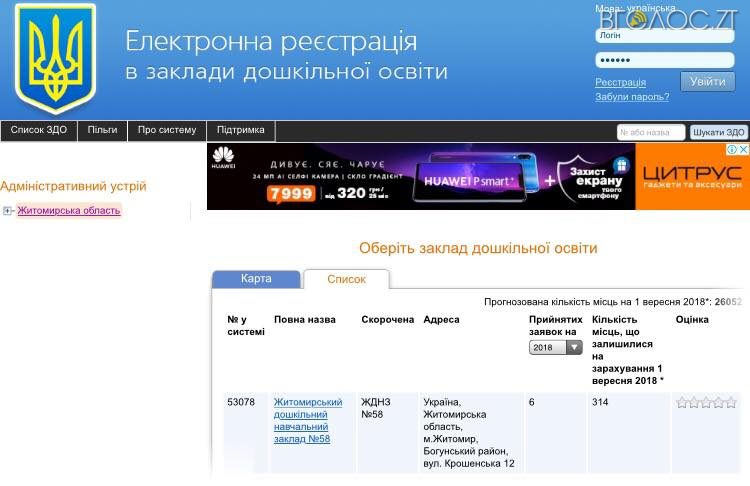Switch to the Карта tab
Image resolution: width=750 pixels, height=486 pixels.
(256, 279)
